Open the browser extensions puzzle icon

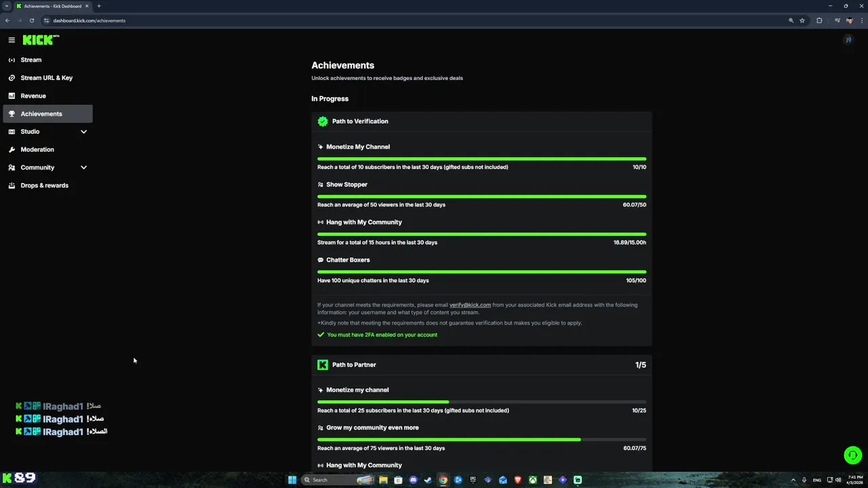click(819, 20)
